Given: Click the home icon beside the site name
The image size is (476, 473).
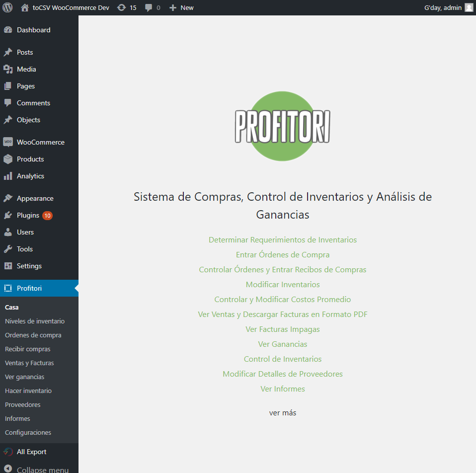Looking at the screenshot, I should click(25, 7).
